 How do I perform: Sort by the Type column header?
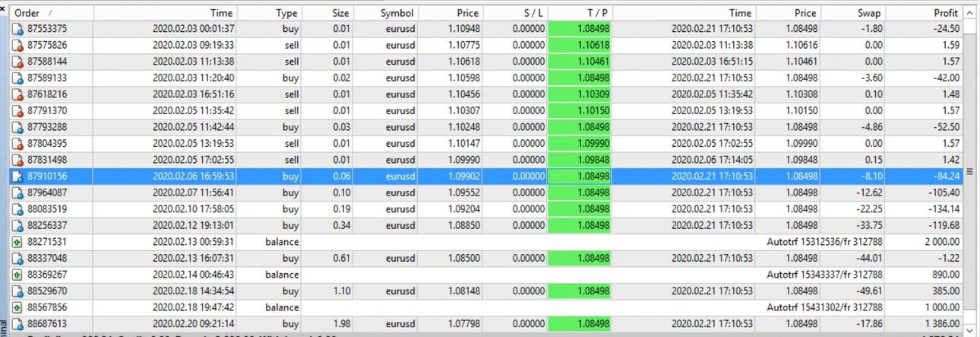pyautogui.click(x=270, y=13)
